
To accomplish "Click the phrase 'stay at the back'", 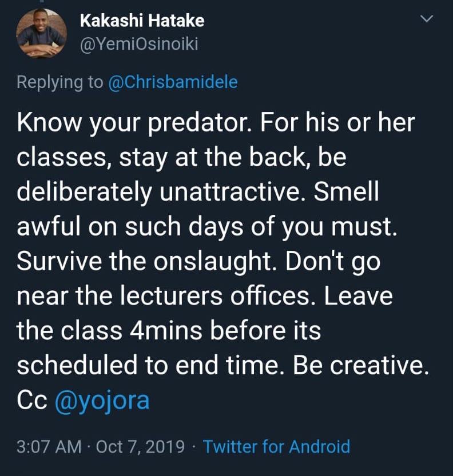I will click(212, 158).
